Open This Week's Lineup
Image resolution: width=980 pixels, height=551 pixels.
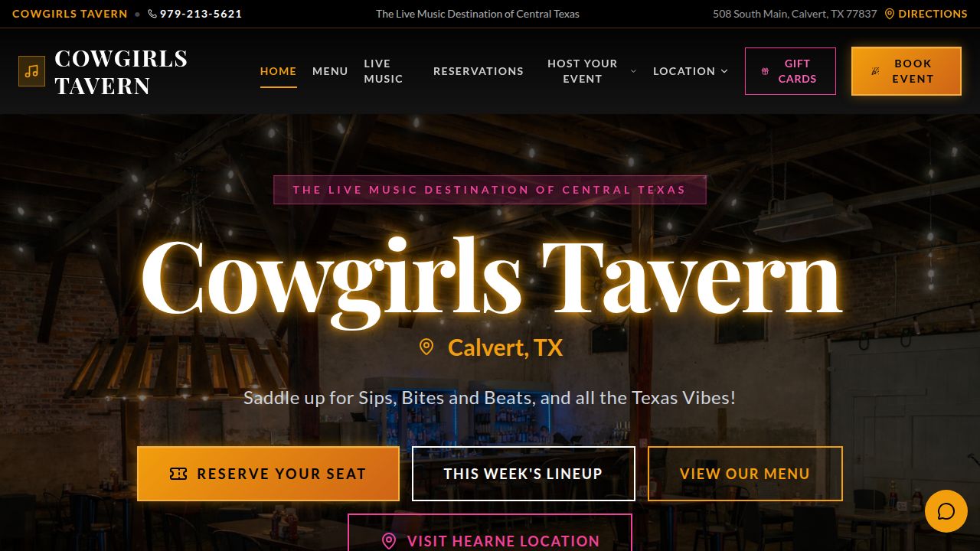pyautogui.click(x=524, y=474)
